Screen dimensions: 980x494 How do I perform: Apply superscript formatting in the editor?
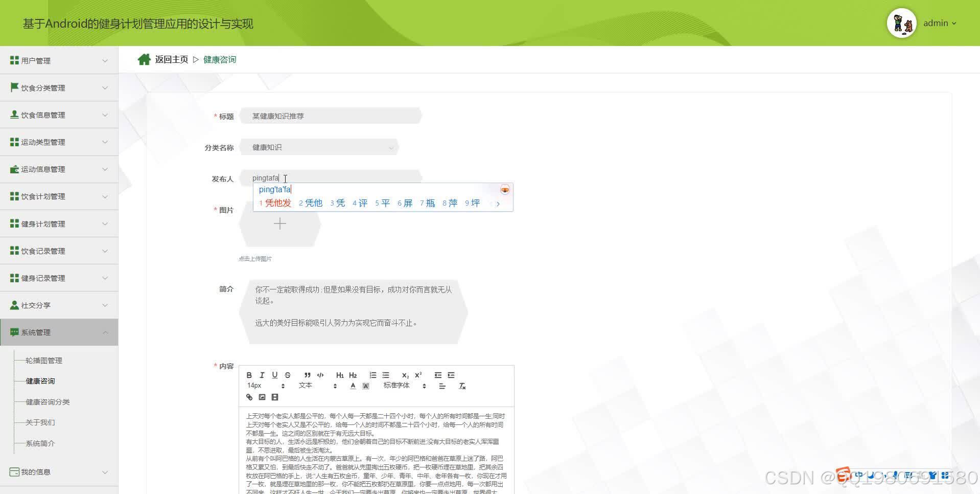pos(418,375)
